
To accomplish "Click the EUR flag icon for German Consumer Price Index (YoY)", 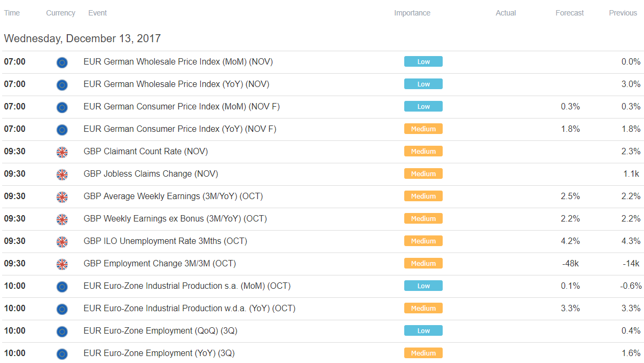I will (62, 130).
